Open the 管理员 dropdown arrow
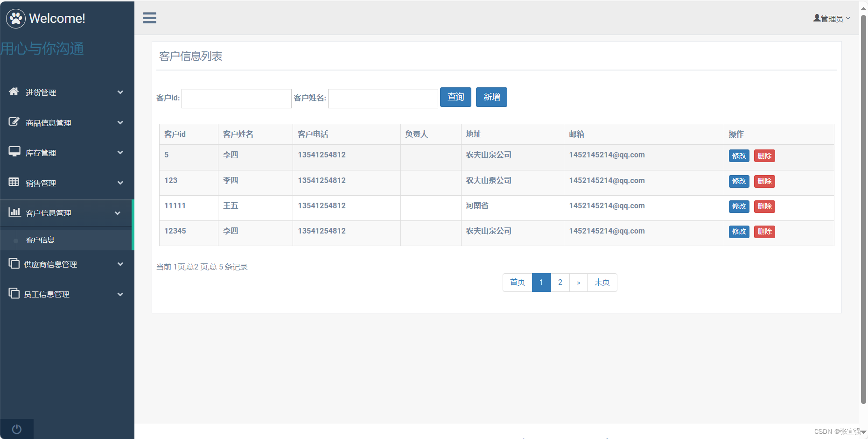This screenshot has width=868, height=439. pyautogui.click(x=848, y=19)
